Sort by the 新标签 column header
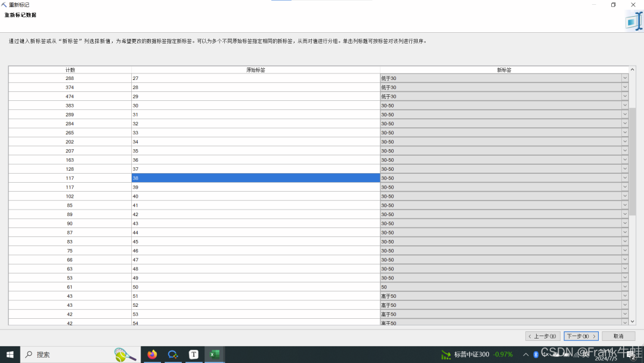644x363 pixels. pos(504,70)
